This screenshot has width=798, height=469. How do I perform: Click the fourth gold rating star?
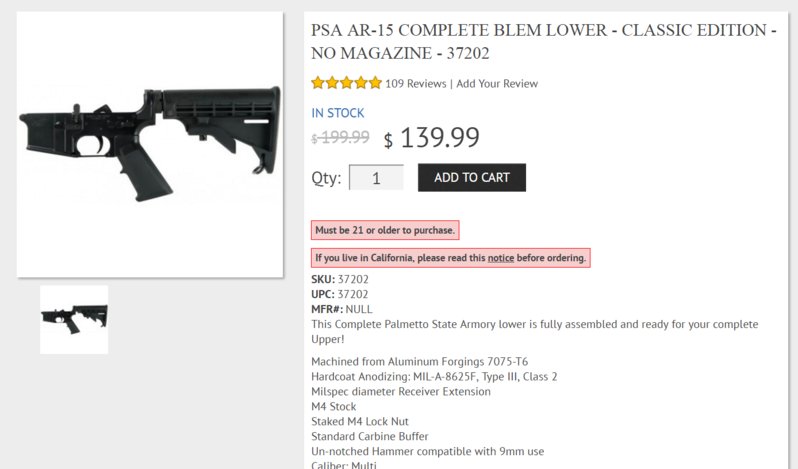(x=361, y=82)
